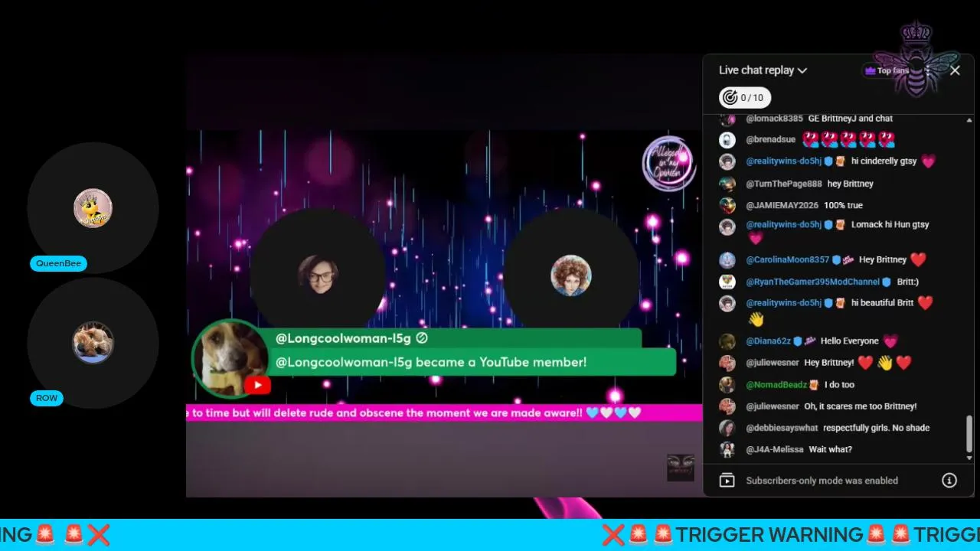
Task: Click @lomack8385's avatar in chat
Action: [x=727, y=119]
